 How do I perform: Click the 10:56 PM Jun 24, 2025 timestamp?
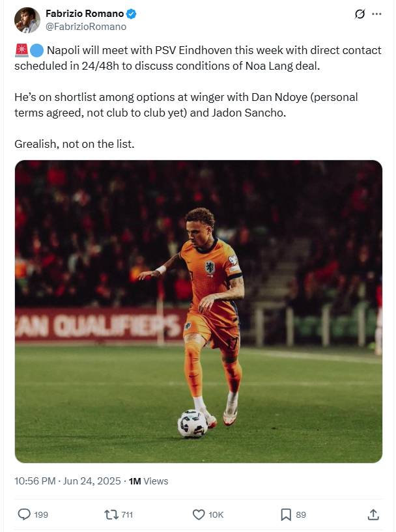[68, 481]
